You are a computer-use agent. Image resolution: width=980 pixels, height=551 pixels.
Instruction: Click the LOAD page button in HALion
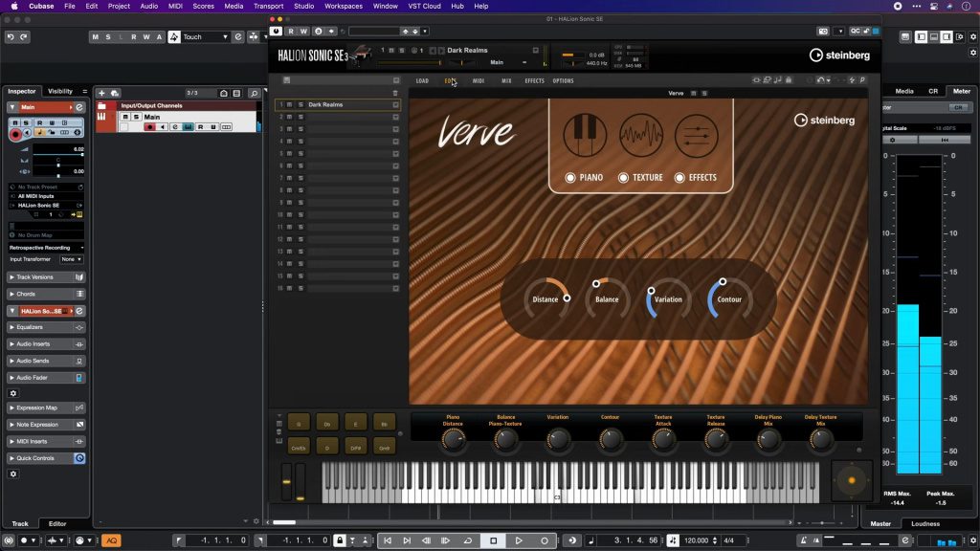pyautogui.click(x=423, y=80)
